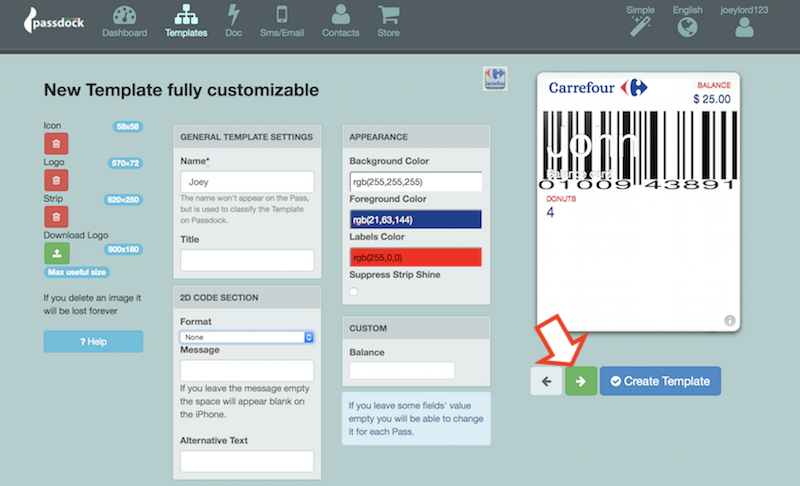Screen dimensions: 800x486
Task: Delete the Icon image
Action: (56, 144)
